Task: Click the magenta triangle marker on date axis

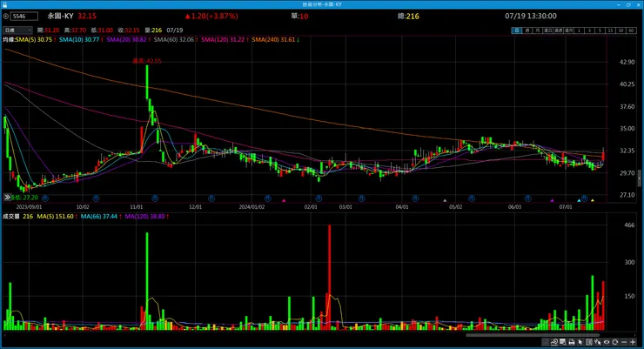Action: 284,200
